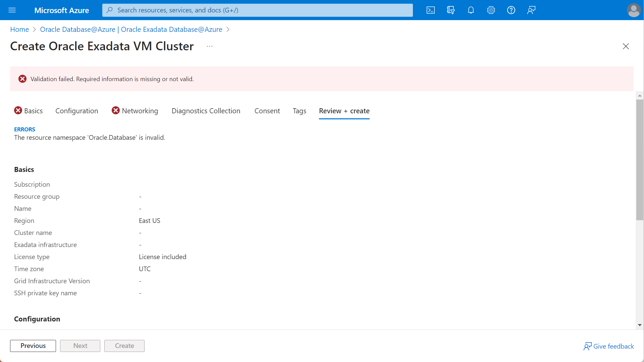644x362 pixels.
Task: Click inside the search resources bar
Action: (257, 10)
